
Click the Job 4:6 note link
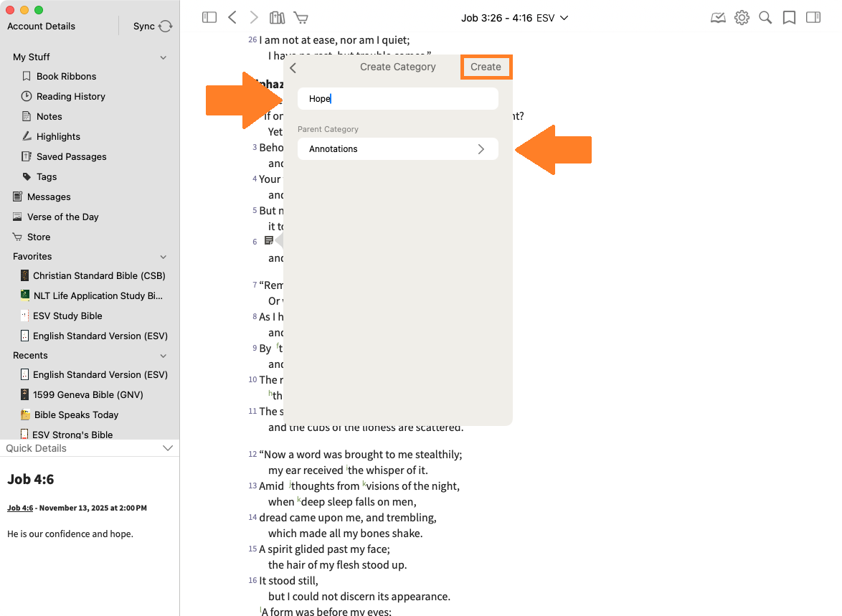point(20,508)
